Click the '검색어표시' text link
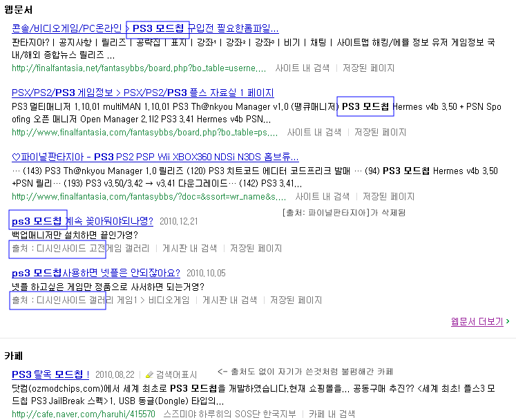The image size is (516, 420). 176,374
